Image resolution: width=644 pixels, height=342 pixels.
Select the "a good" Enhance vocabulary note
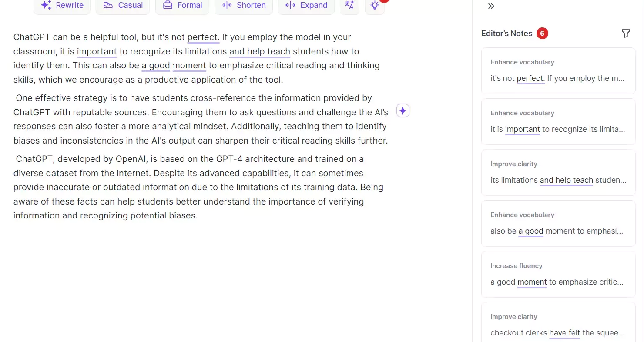coord(558,224)
